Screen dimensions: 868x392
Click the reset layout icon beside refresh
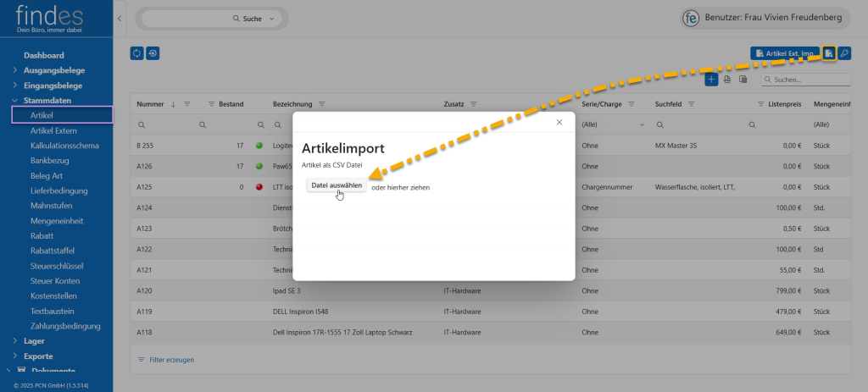click(x=153, y=53)
